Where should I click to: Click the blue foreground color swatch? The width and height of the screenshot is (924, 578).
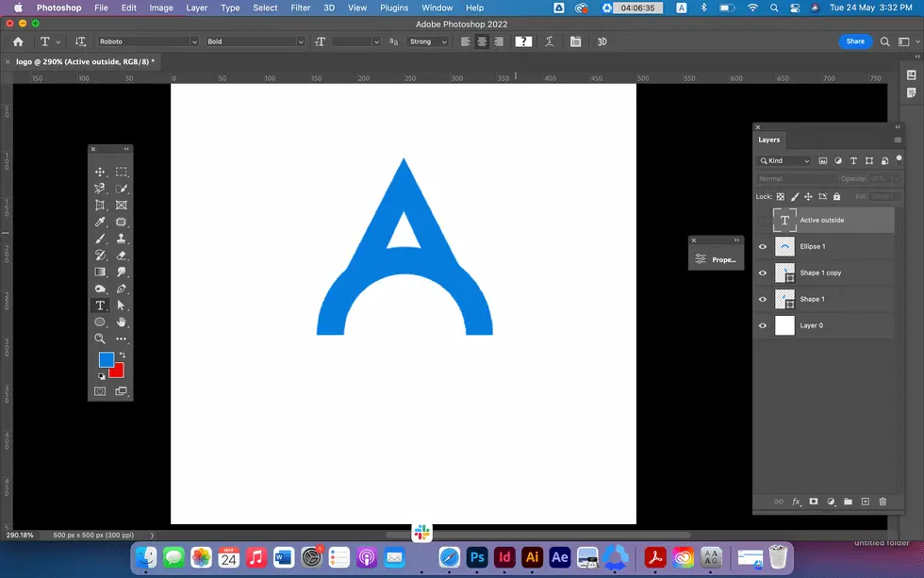click(107, 359)
